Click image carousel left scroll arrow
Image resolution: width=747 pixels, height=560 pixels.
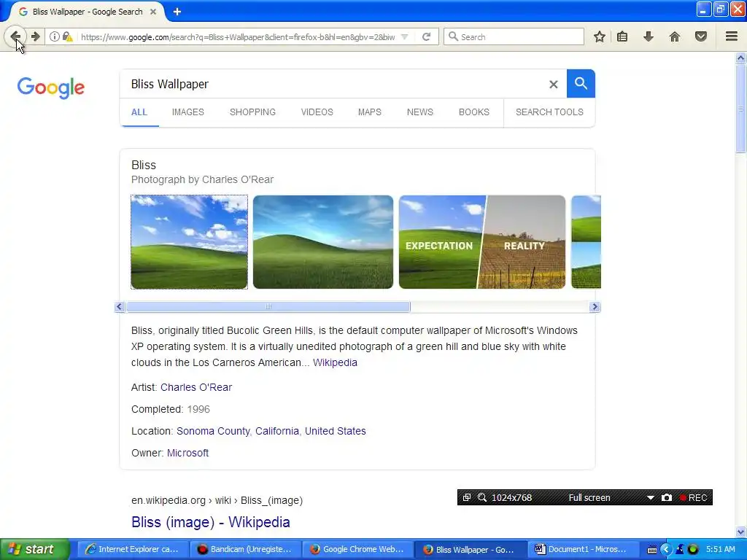pyautogui.click(x=120, y=307)
